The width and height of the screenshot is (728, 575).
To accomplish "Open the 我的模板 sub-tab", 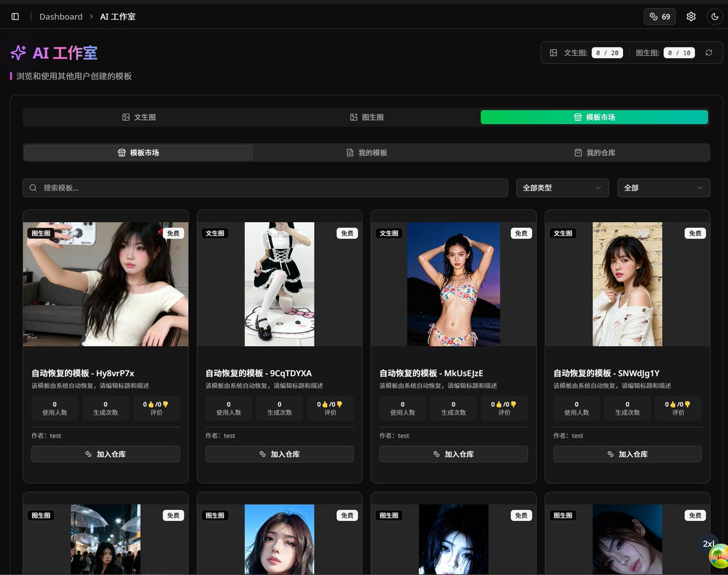I will [x=366, y=152].
